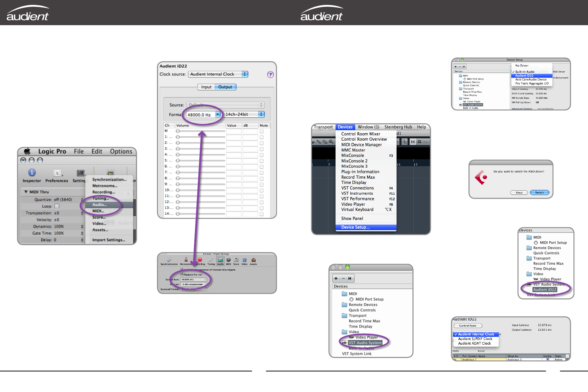Click Set to Defaults in Device Setup
The image size is (588, 392).
pos(545,109)
